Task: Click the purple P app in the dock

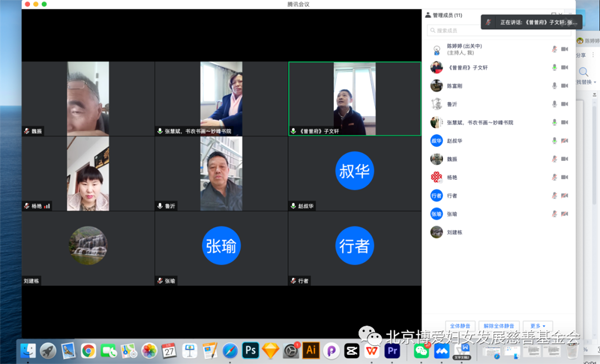Action: pos(331,351)
